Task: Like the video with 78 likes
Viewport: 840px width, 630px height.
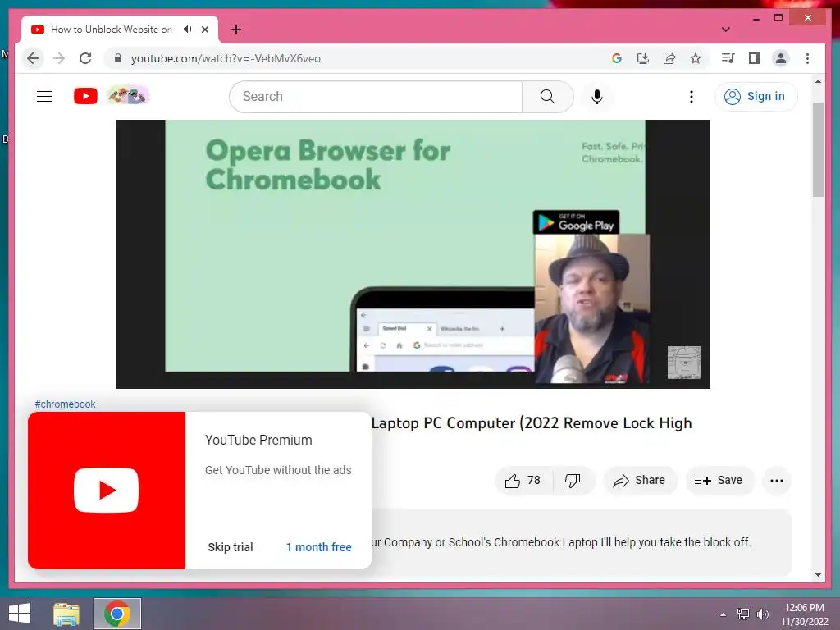Action: tap(523, 481)
